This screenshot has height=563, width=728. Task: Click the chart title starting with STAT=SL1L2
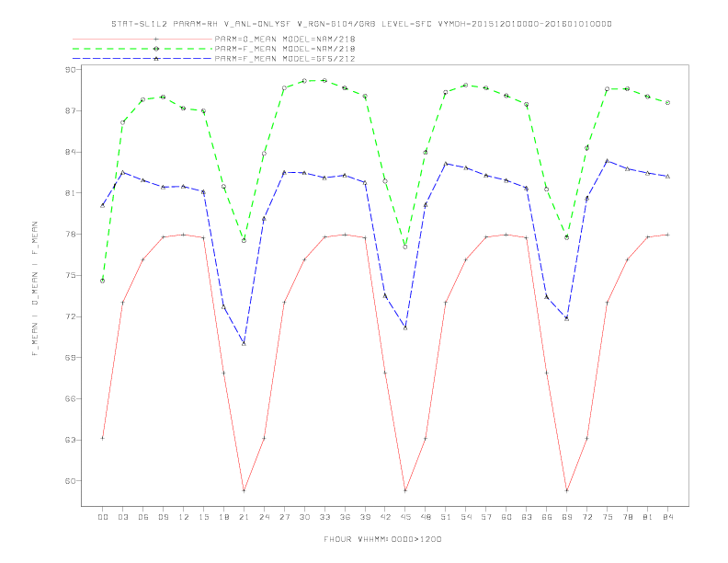[x=361, y=24]
